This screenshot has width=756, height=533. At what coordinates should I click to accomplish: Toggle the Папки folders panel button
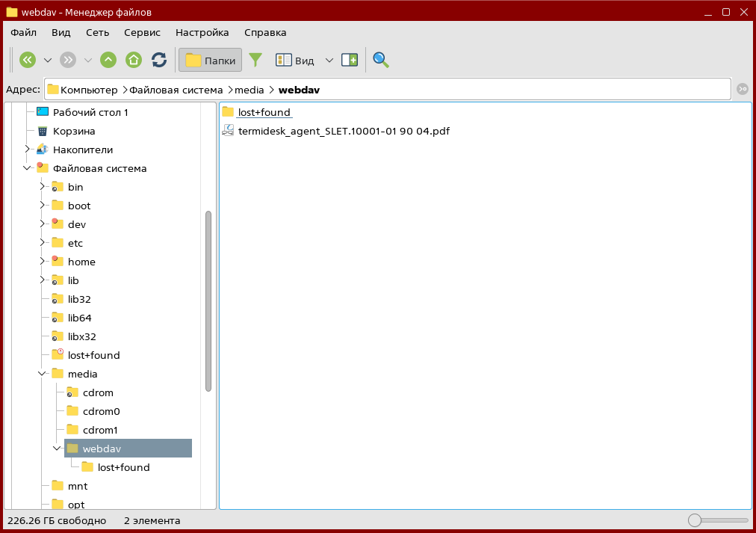point(210,61)
